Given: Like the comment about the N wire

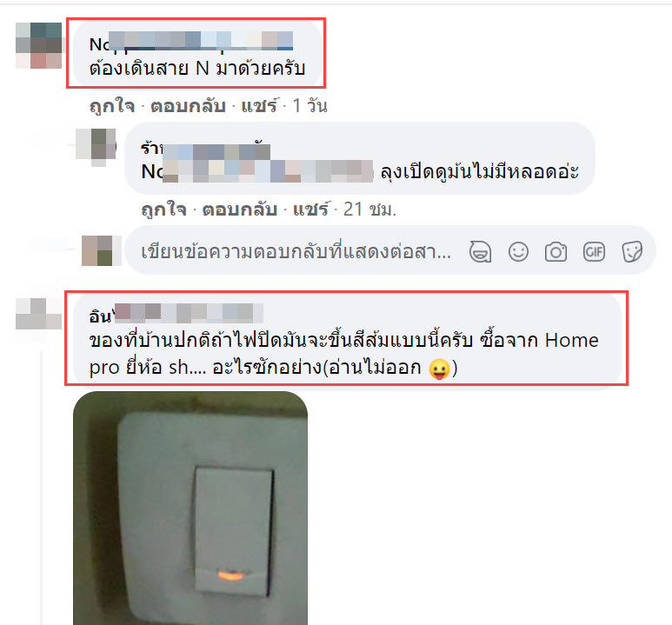Looking at the screenshot, I should [x=112, y=106].
